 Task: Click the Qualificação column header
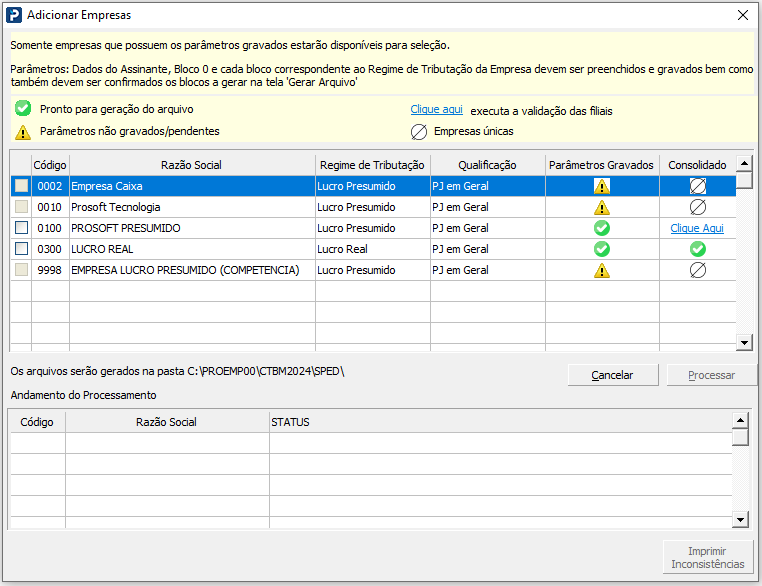[x=487, y=165]
